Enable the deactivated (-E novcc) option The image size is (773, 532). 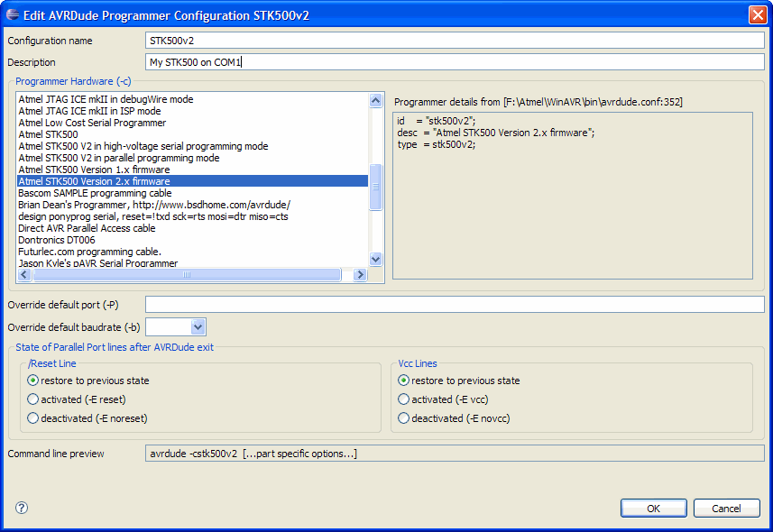tap(403, 417)
